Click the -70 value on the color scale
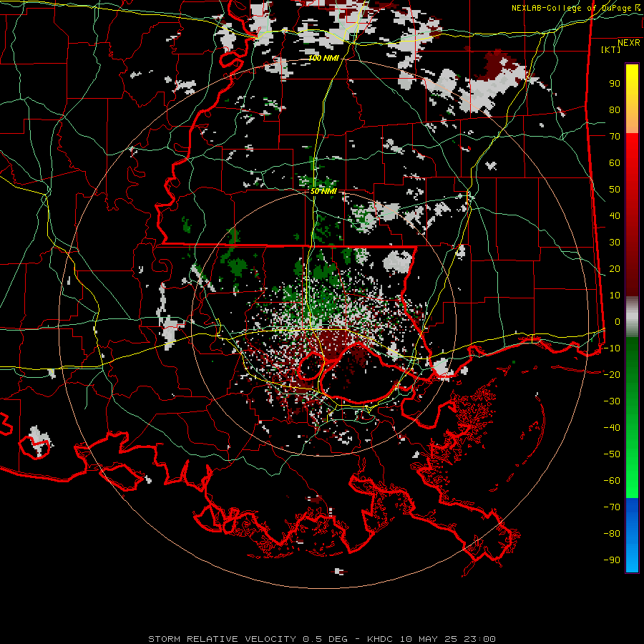 (612, 507)
